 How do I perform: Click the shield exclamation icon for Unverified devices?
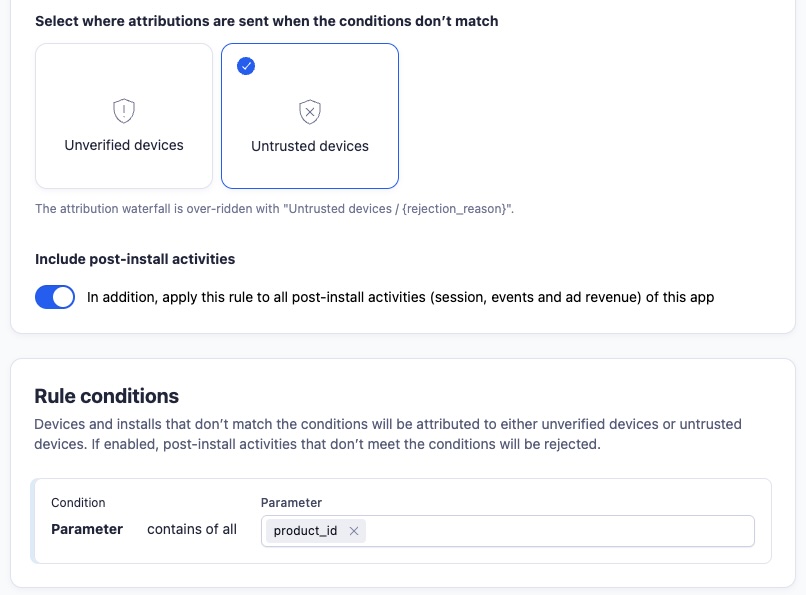click(x=124, y=110)
